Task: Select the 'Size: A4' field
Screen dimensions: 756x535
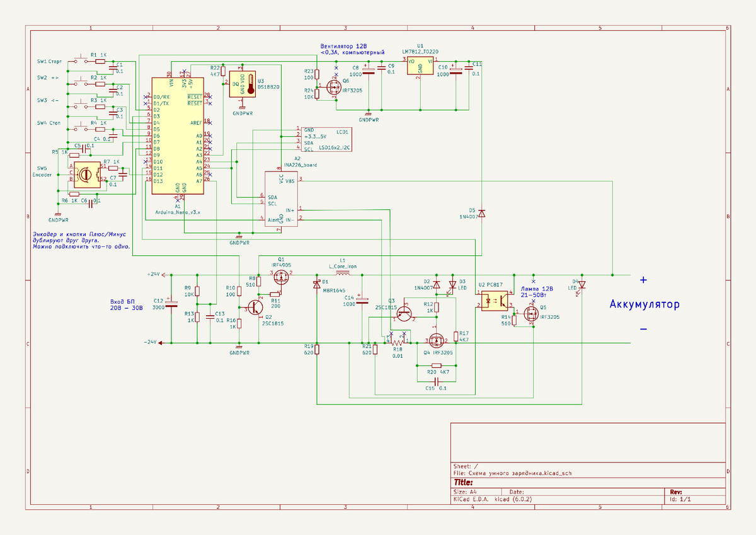Action: pos(465,492)
